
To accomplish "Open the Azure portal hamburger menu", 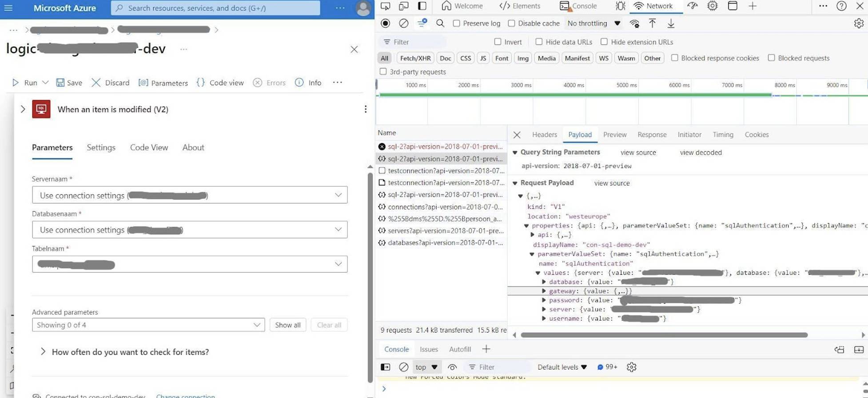I will pos(8,8).
